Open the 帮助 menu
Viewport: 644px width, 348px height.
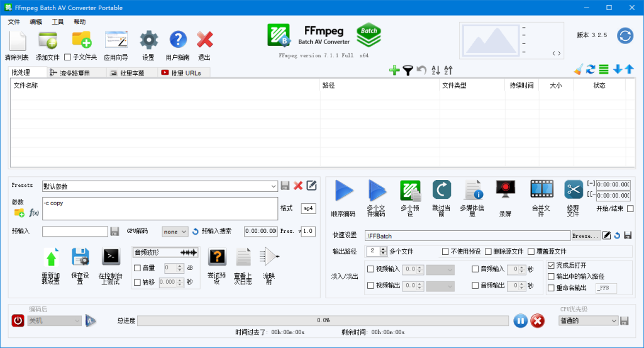tap(80, 22)
